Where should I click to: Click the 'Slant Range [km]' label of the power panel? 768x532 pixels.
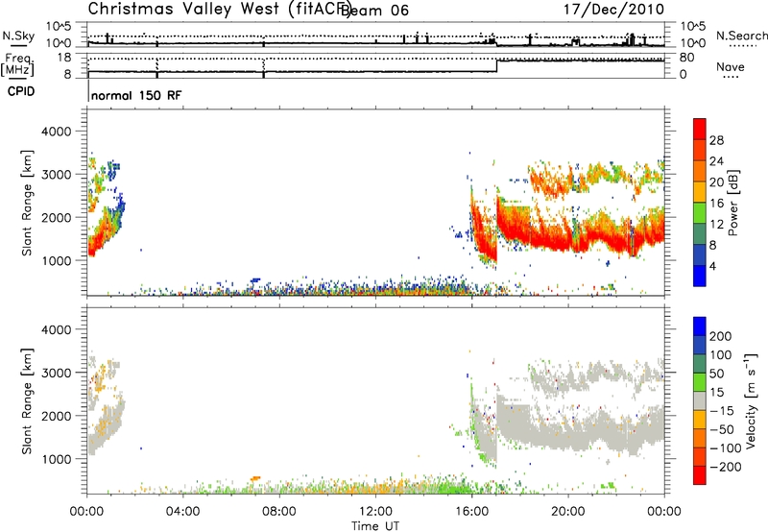[27, 203]
